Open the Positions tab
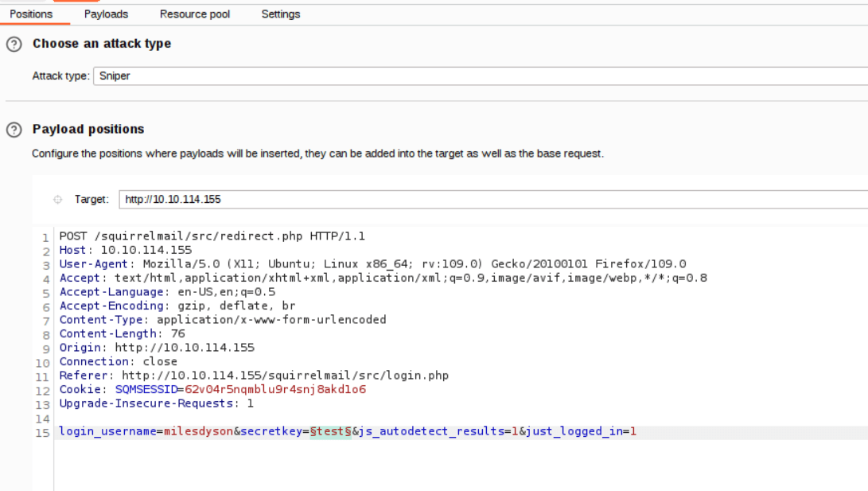 click(31, 14)
